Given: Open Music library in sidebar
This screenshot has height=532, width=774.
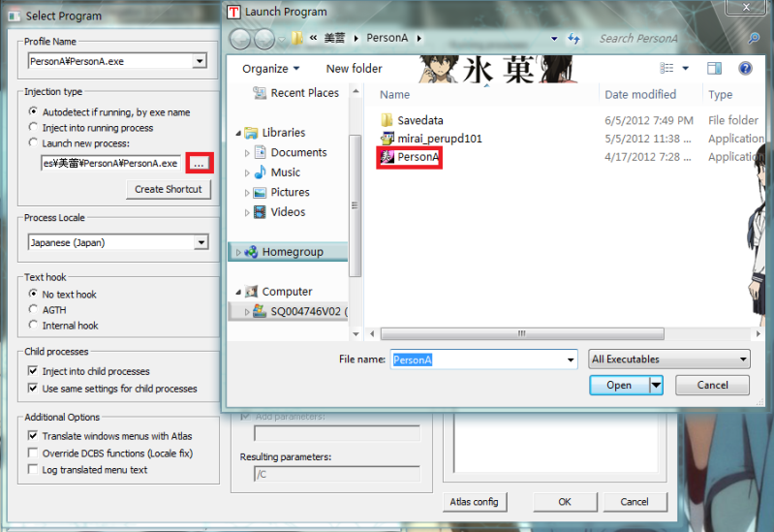Looking at the screenshot, I should pos(285,172).
